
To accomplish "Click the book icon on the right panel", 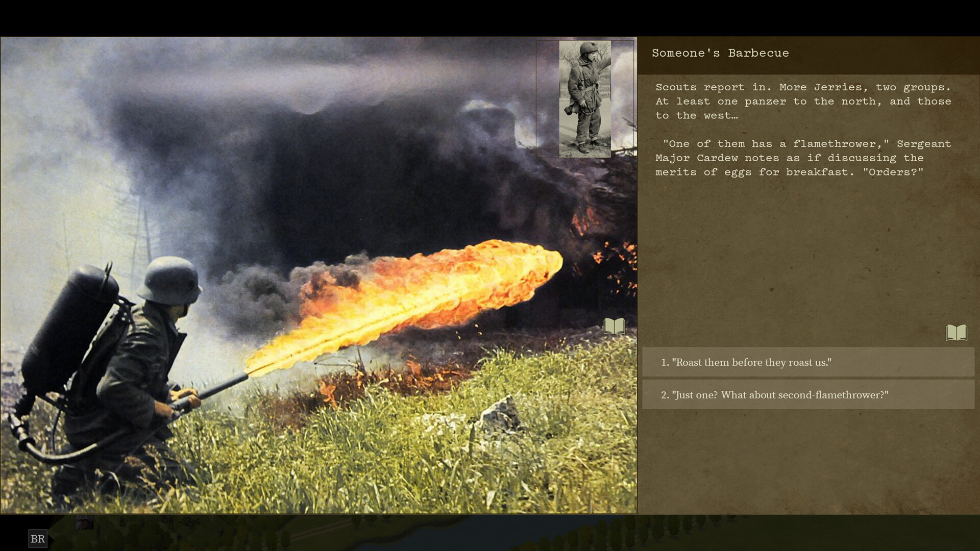I will (956, 332).
